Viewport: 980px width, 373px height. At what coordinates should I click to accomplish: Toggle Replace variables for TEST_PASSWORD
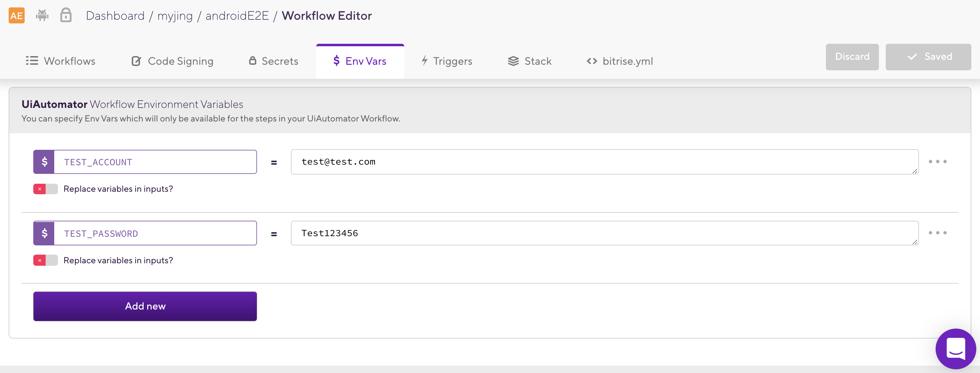45,260
